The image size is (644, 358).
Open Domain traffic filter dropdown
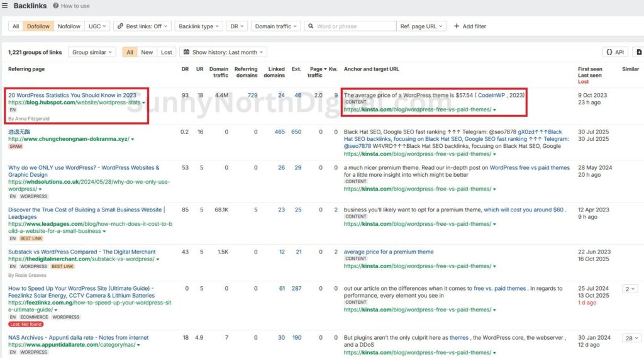pyautogui.click(x=275, y=26)
